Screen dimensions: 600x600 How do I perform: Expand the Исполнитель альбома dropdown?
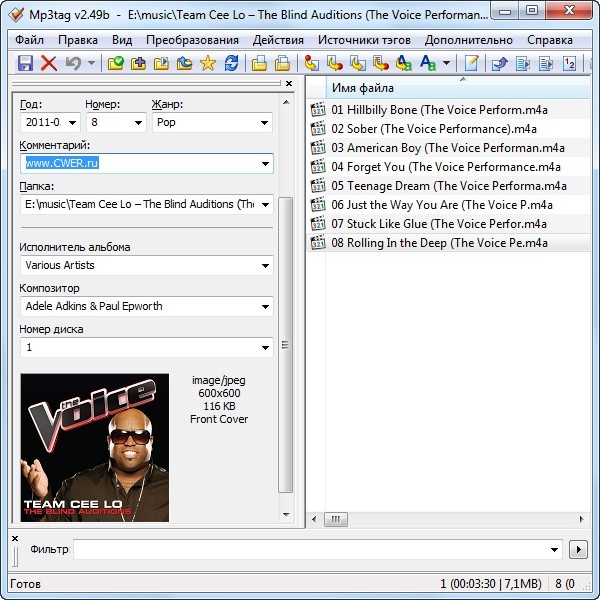[x=265, y=266]
